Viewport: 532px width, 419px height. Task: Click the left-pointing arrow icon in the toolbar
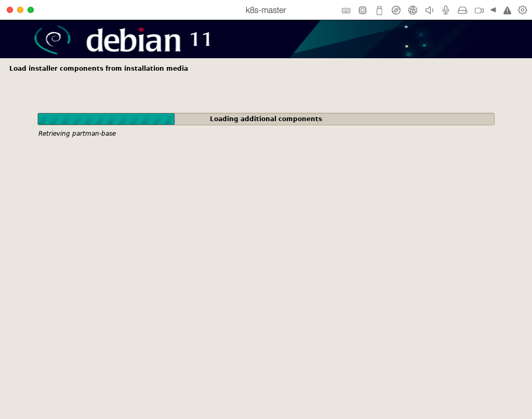coord(494,10)
